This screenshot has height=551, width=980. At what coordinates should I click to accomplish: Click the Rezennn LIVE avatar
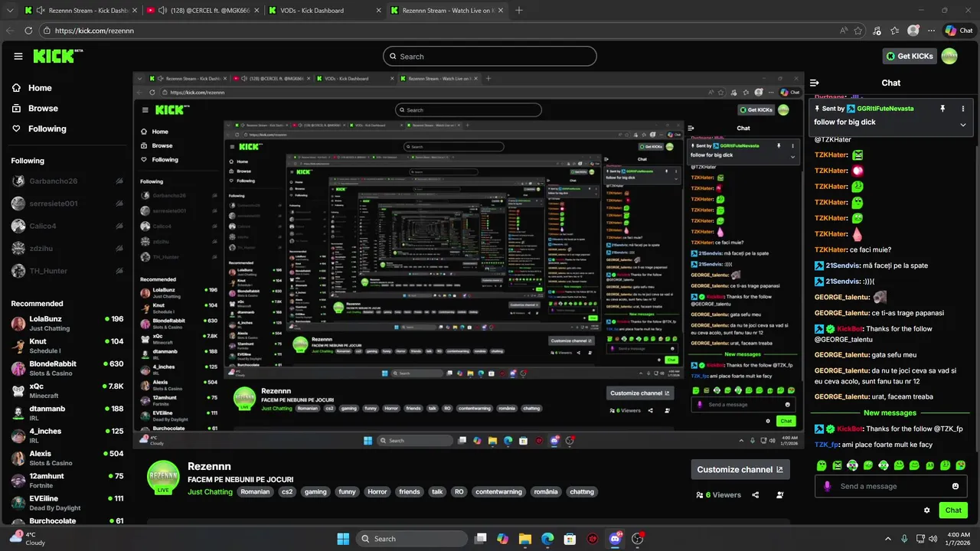click(163, 478)
